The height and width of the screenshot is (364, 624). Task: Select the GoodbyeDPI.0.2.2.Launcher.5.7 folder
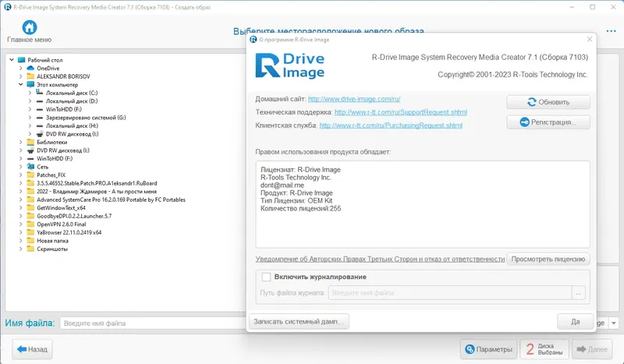coord(74,216)
